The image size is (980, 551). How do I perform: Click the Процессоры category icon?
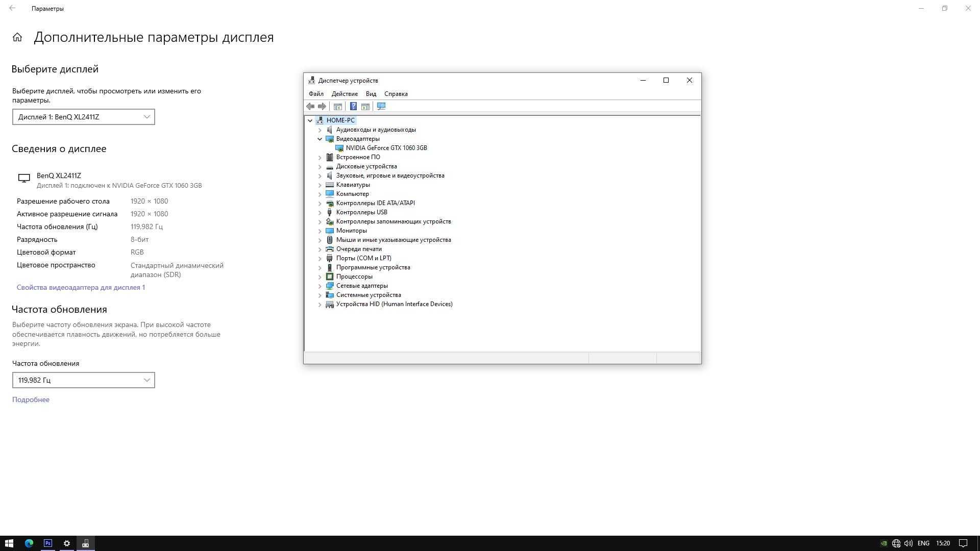click(x=330, y=277)
